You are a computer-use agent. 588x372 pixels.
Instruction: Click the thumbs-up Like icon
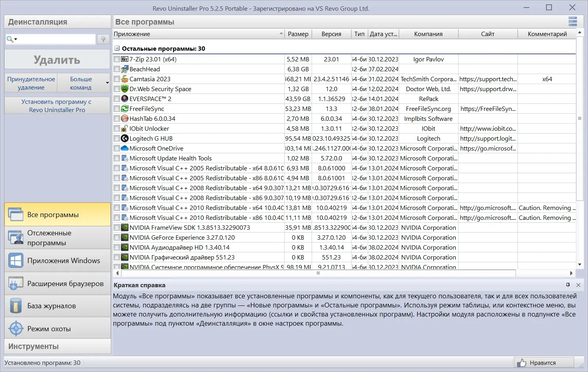click(521, 362)
